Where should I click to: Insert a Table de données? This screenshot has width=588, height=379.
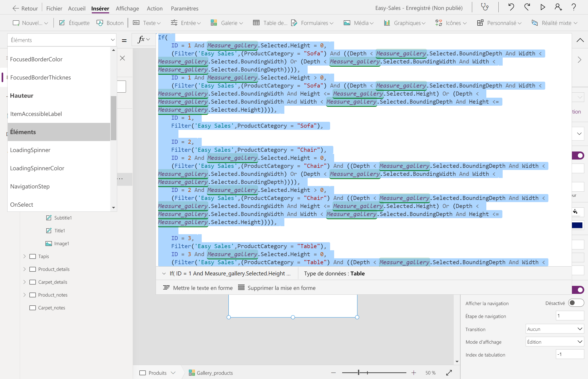pyautogui.click(x=270, y=23)
